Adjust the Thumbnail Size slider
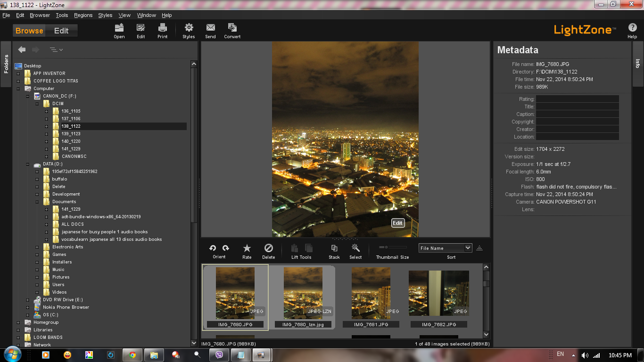Screen dimensions: 644x362 click(387, 247)
